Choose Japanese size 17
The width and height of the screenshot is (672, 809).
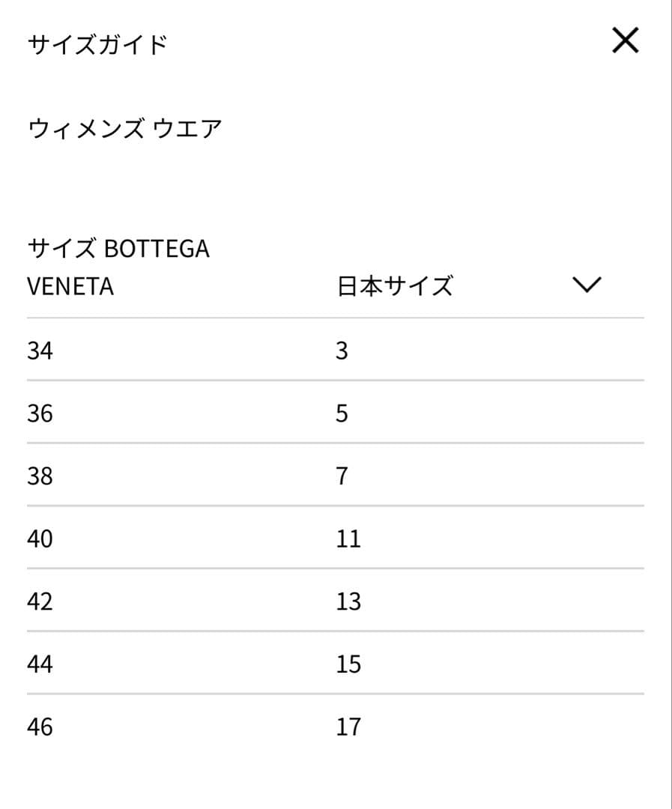point(348,725)
